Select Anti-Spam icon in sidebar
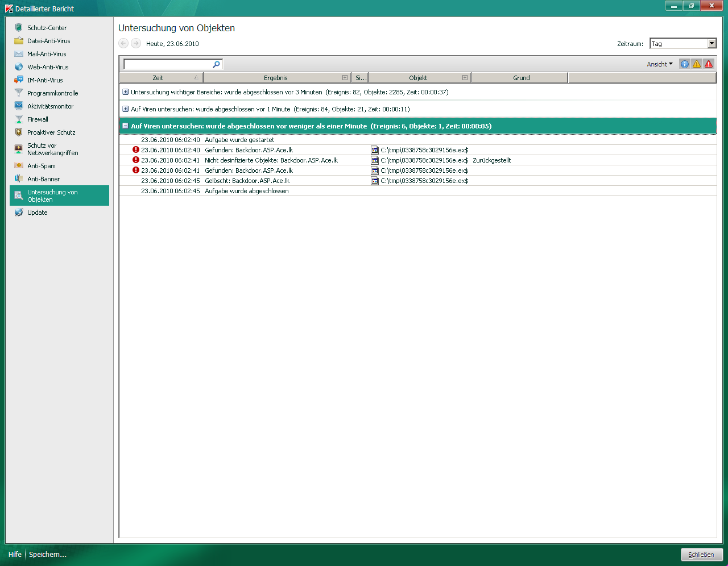 tap(19, 166)
